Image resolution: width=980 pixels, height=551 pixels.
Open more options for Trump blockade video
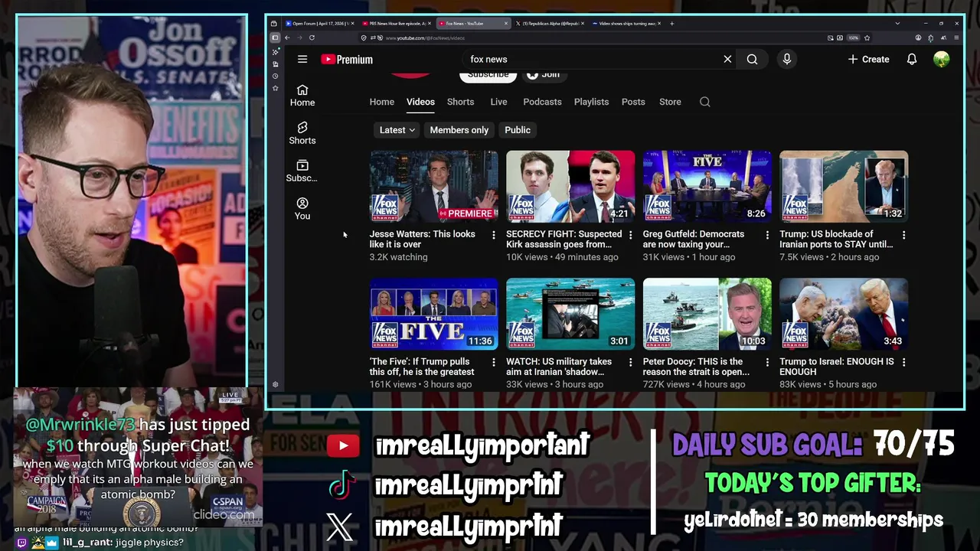click(x=903, y=235)
